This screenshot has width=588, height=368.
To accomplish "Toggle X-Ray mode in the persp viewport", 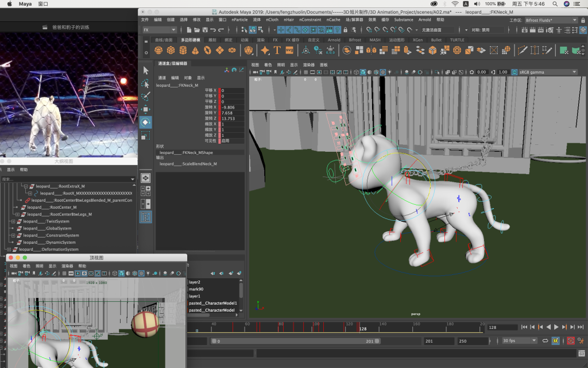I will [x=448, y=72].
